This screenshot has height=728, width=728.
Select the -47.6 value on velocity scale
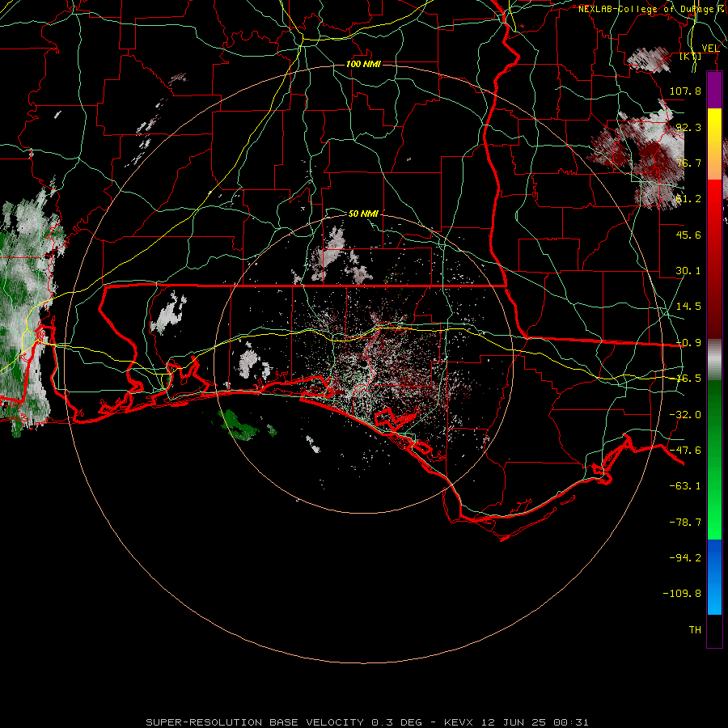click(x=685, y=451)
